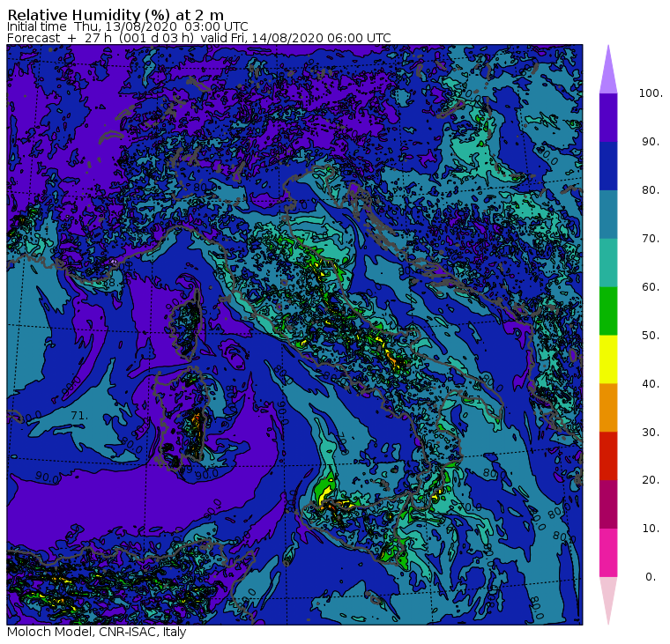This screenshot has height=644, width=670.
Task: Click the '100.' legend label
Action: [651, 93]
